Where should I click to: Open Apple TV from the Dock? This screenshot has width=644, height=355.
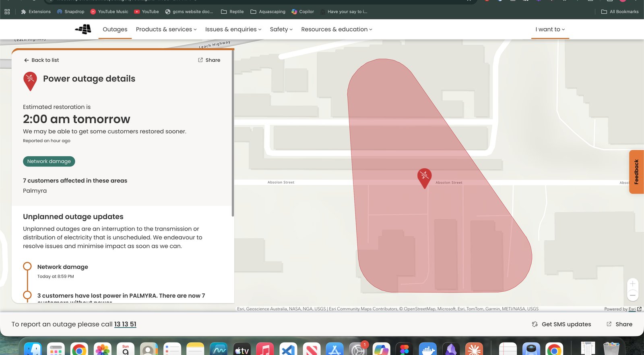point(242,350)
